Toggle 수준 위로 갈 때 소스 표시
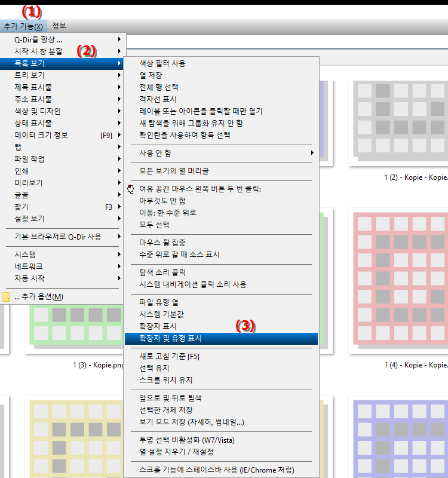The height and width of the screenshot is (478, 448). coord(221,255)
